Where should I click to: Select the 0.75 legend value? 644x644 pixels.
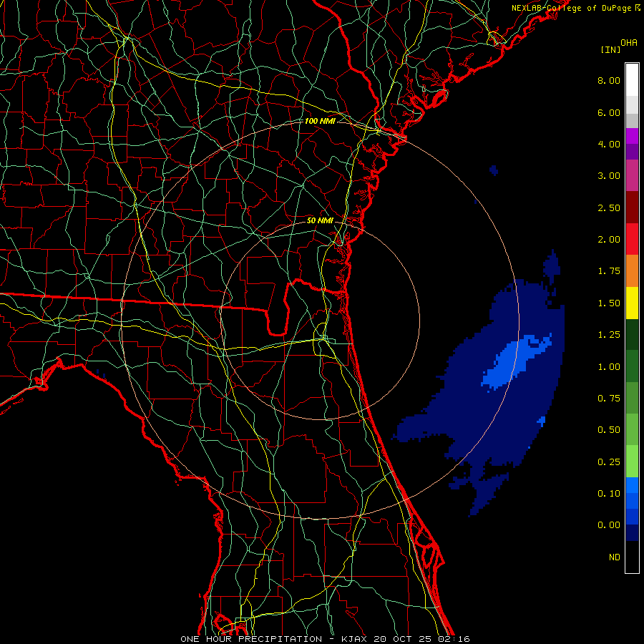click(609, 399)
